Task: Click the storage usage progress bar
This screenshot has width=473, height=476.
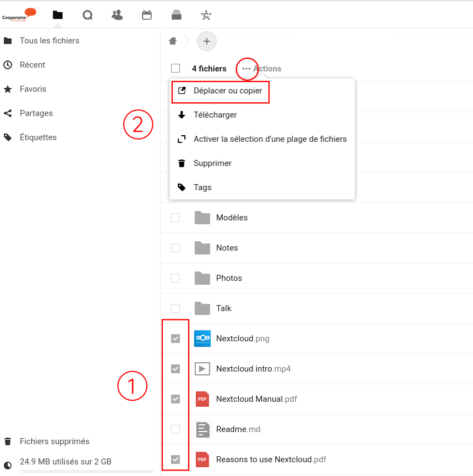Action: click(87, 471)
